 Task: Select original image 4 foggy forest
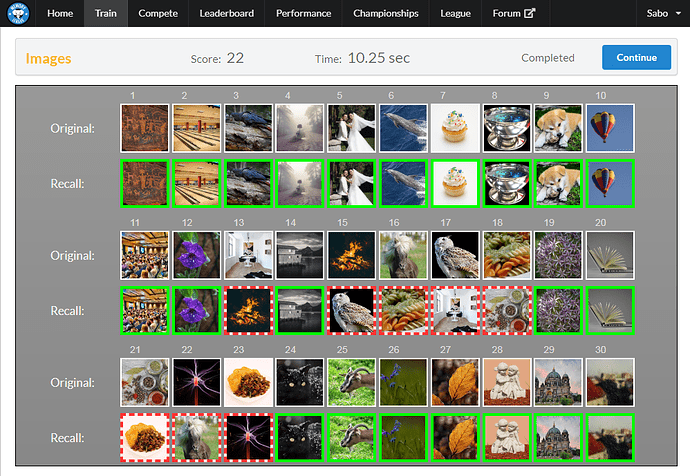coord(300,128)
